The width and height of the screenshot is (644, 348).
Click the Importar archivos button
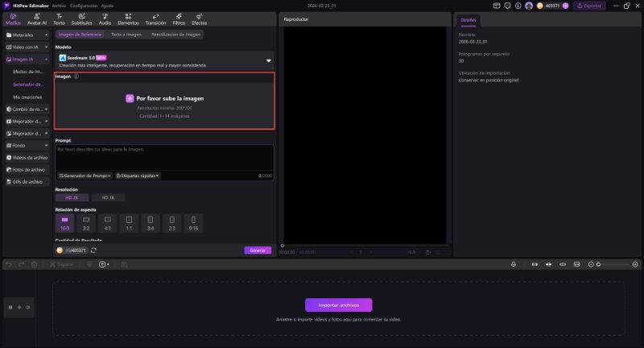(x=339, y=304)
